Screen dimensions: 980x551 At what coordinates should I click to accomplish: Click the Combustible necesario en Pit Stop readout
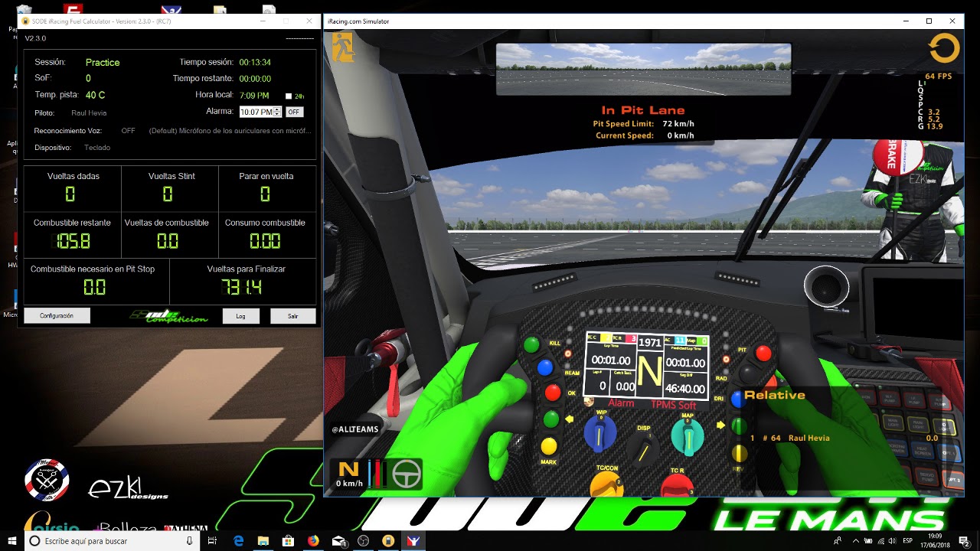coord(94,288)
